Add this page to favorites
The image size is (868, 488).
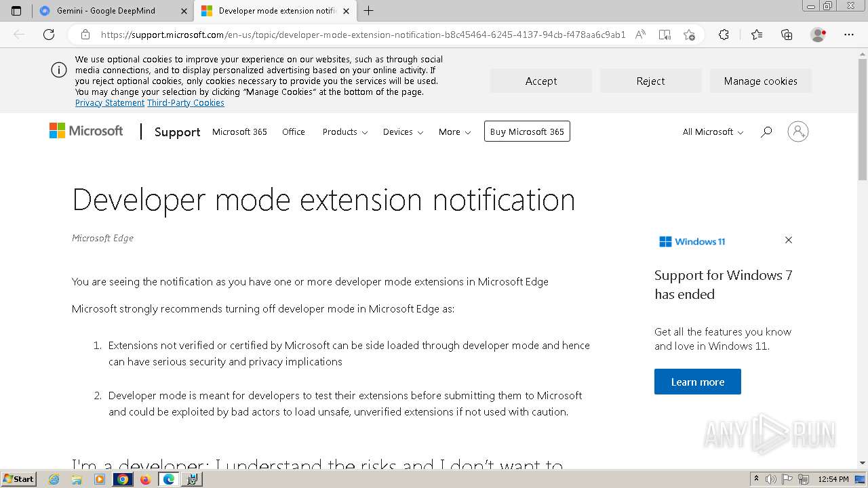tap(690, 35)
